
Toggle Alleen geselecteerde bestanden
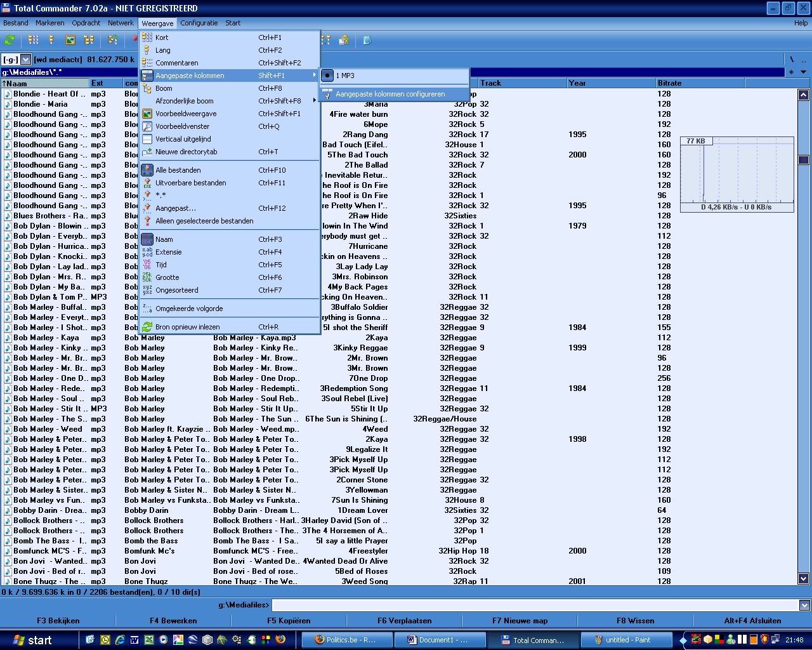coord(230,221)
